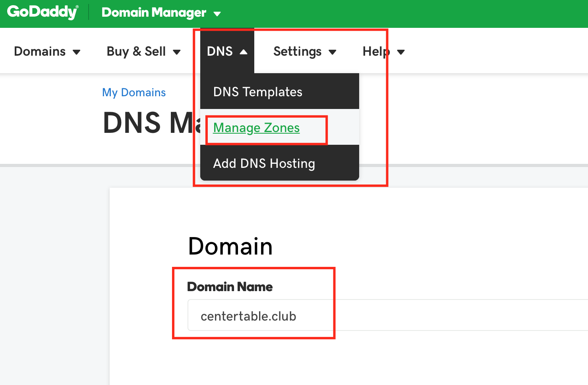Open the Help menu
The width and height of the screenshot is (588, 385).
point(383,51)
